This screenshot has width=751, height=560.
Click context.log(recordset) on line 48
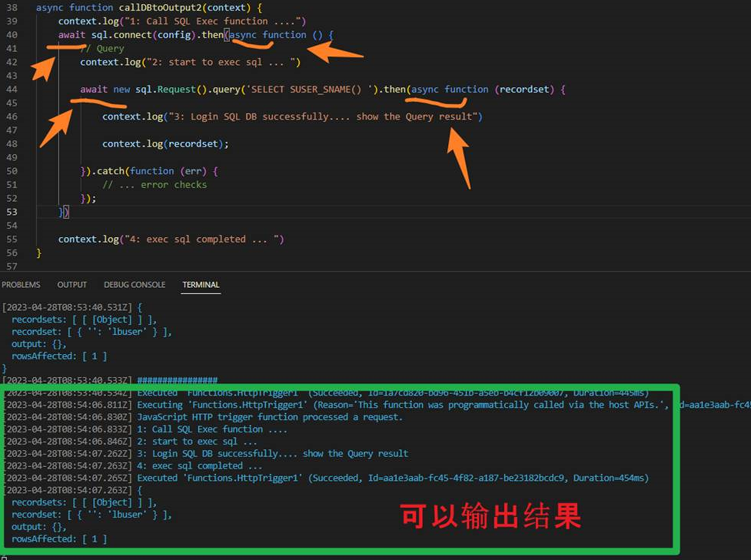(x=165, y=143)
